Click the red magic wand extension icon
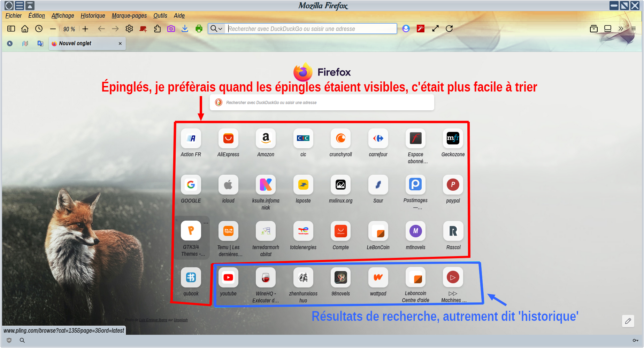The height and width of the screenshot is (348, 644). pos(421,29)
